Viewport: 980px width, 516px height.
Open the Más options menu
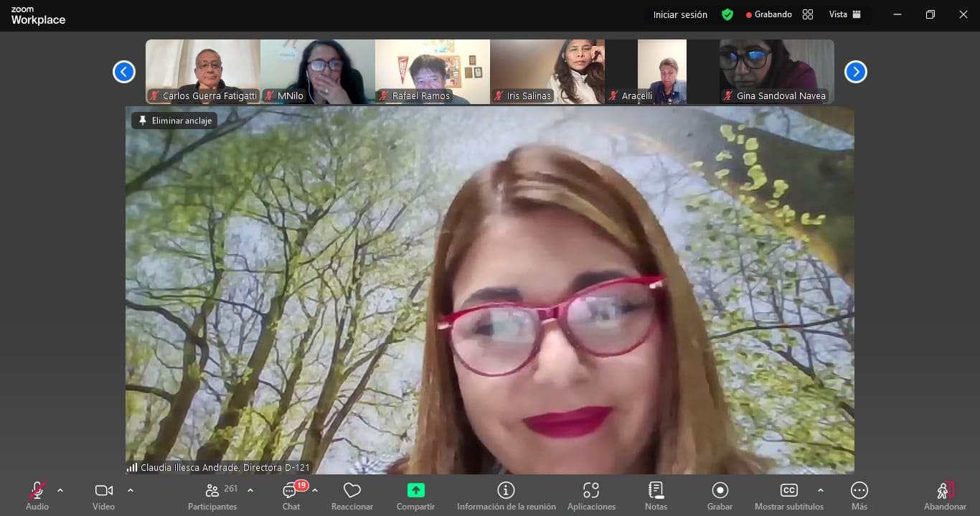tap(859, 495)
